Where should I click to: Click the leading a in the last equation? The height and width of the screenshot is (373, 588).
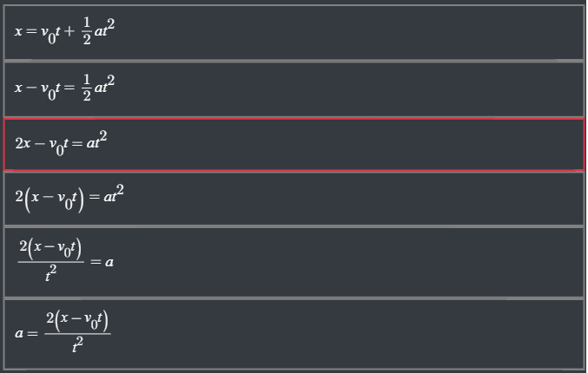[x=19, y=333]
